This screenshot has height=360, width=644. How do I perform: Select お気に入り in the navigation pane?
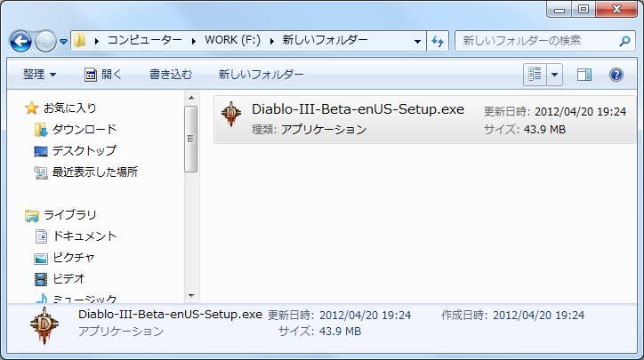click(x=69, y=108)
